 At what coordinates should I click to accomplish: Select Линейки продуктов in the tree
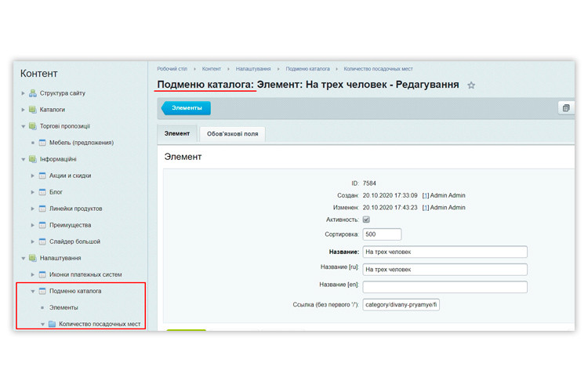76,209
